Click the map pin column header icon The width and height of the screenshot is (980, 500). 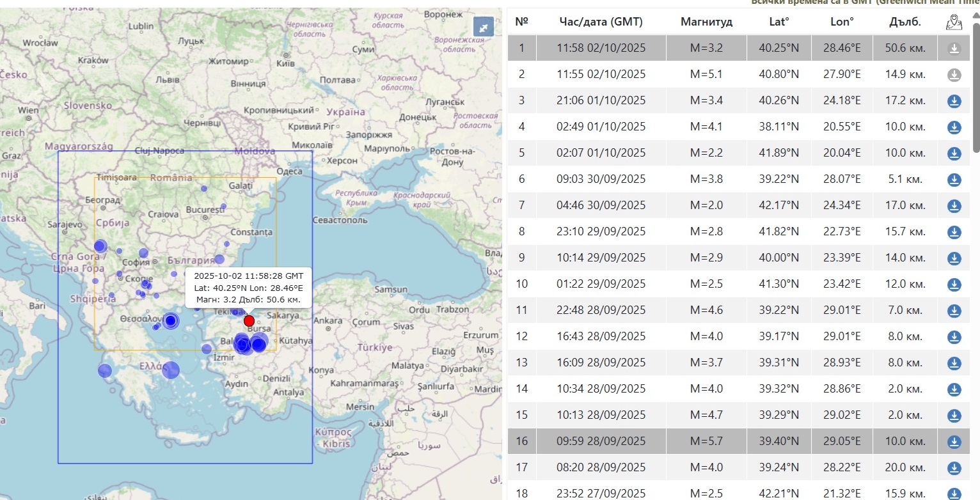[x=954, y=22]
